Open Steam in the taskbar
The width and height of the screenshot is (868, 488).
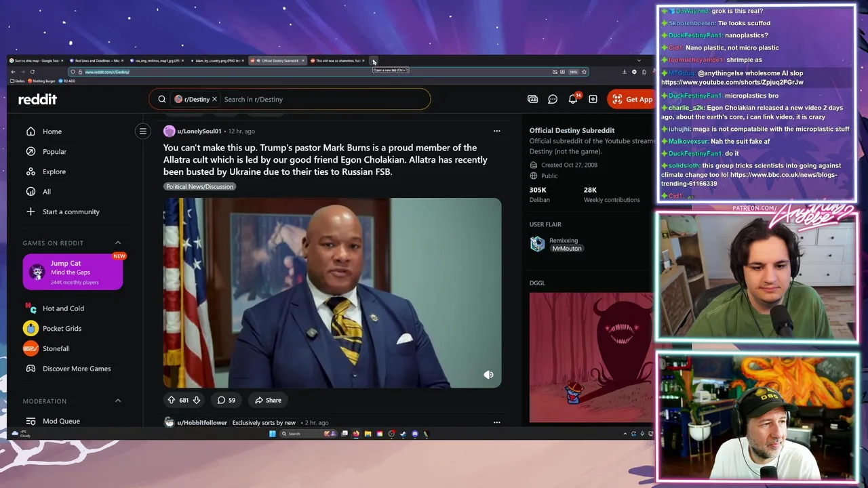pyautogui.click(x=403, y=434)
